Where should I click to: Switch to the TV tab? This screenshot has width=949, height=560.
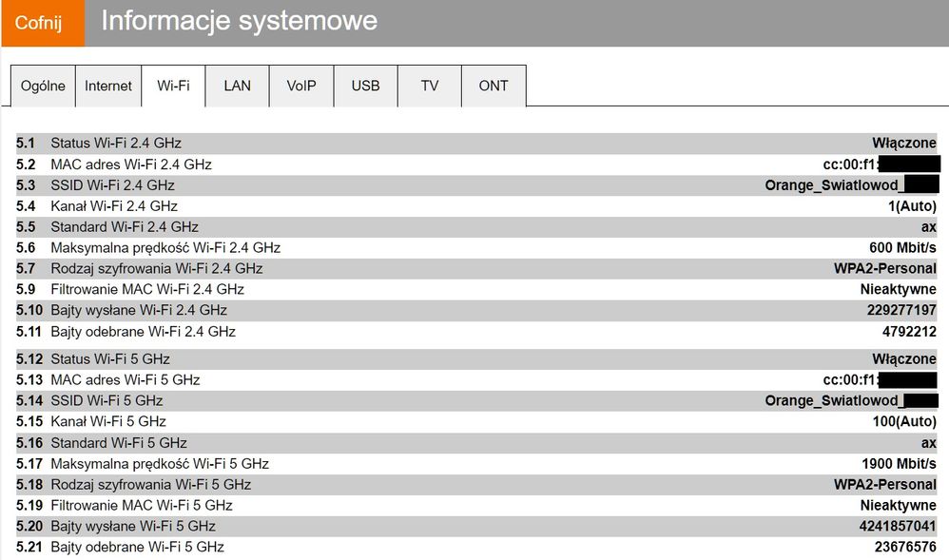pos(429,86)
